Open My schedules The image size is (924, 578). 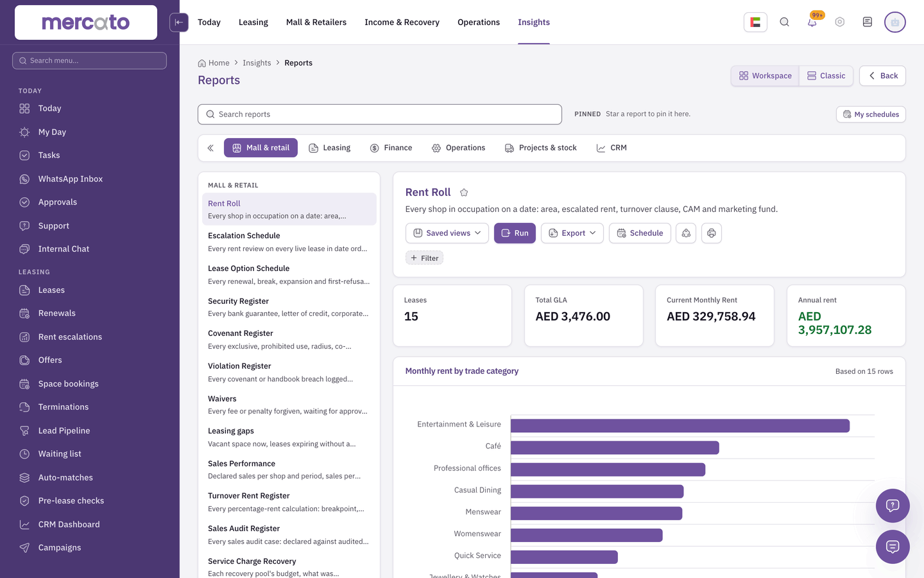pos(871,114)
